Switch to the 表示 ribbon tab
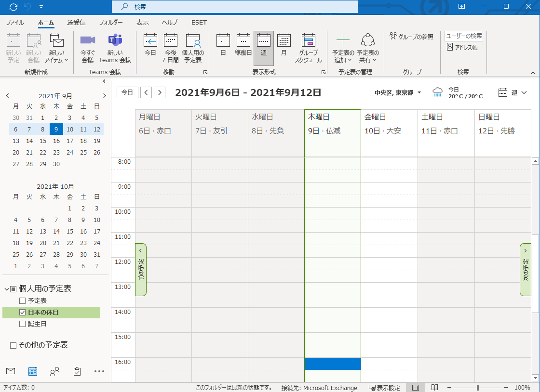The width and height of the screenshot is (540, 392). [142, 22]
